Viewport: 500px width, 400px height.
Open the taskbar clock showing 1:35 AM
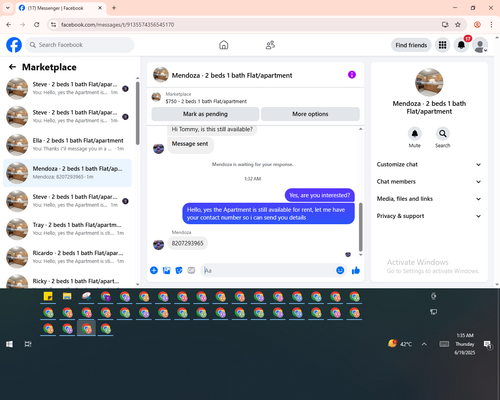[465, 344]
